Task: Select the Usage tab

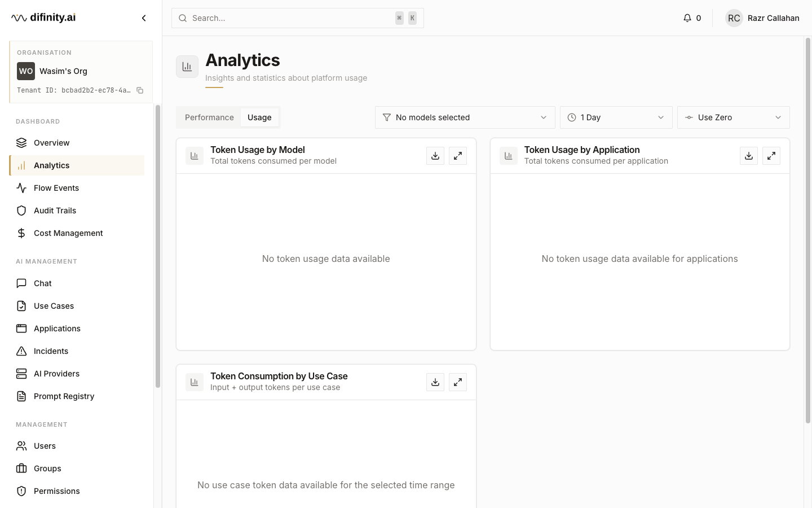Action: coord(259,117)
